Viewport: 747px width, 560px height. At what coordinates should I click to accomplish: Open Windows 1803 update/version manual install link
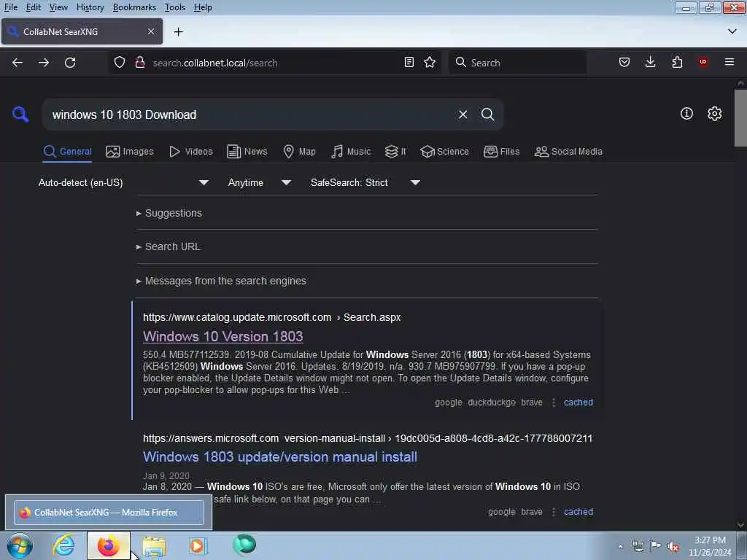(x=279, y=456)
